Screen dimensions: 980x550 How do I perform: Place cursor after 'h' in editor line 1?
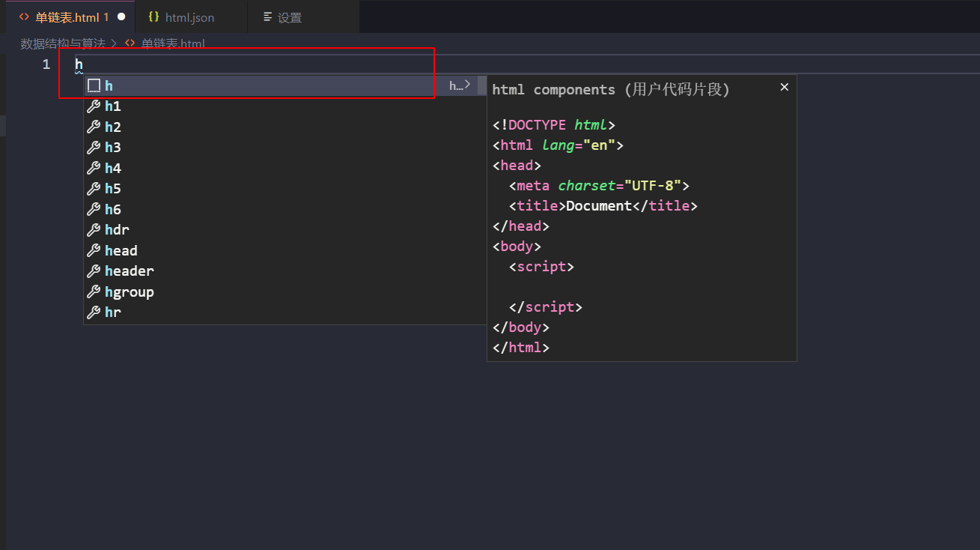84,64
